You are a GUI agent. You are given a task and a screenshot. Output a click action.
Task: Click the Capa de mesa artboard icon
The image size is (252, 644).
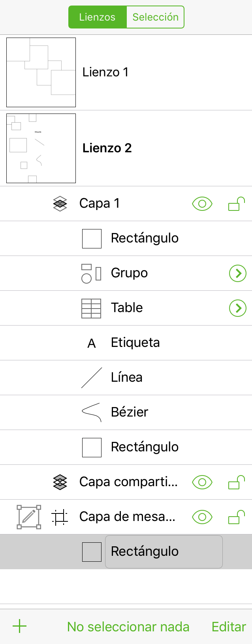click(x=60, y=517)
